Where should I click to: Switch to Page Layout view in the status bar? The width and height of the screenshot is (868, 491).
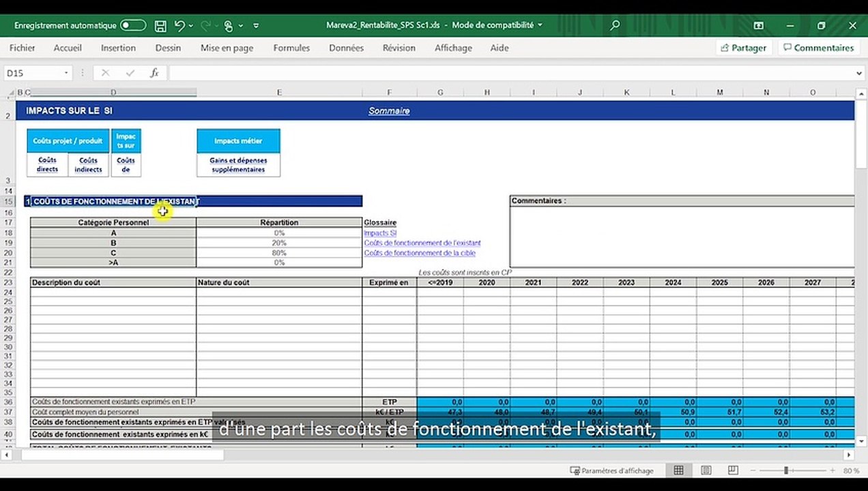point(706,471)
